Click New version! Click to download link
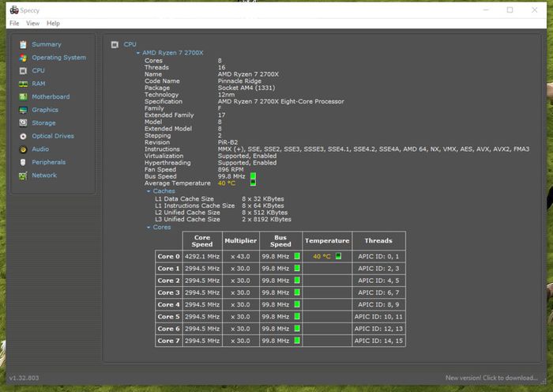Screen dimensions: 553x392 pos(491,378)
